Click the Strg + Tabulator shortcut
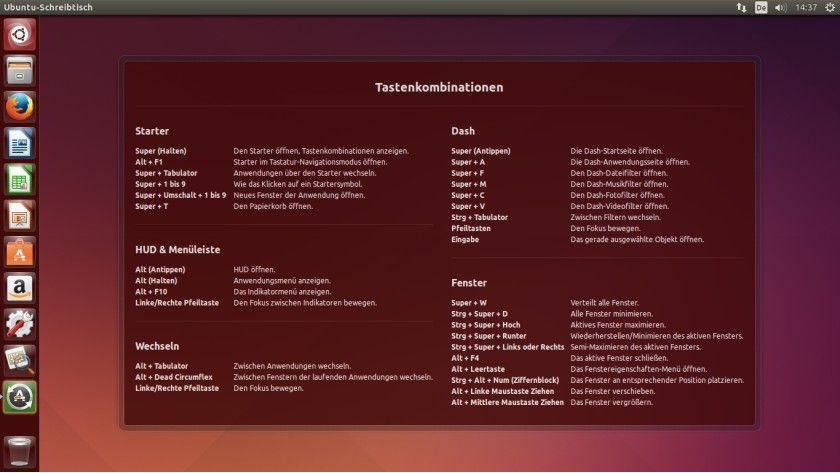The height and width of the screenshot is (473, 840). tap(479, 217)
